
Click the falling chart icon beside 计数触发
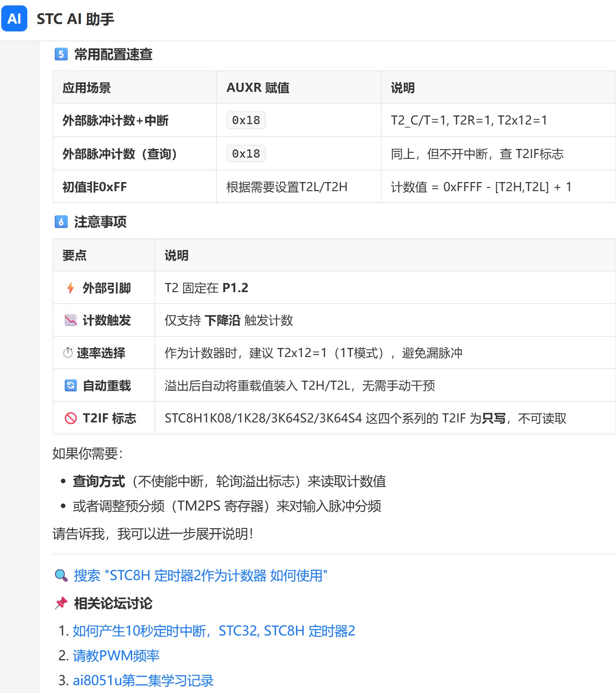71,320
